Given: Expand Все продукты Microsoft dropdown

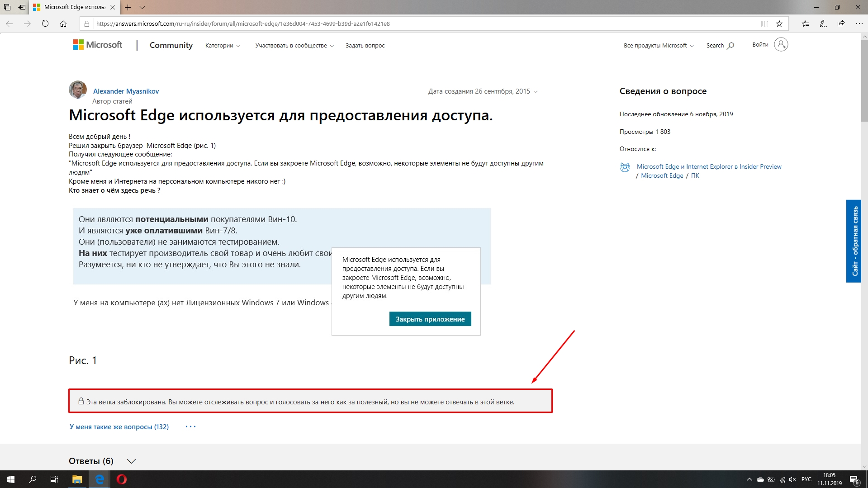Looking at the screenshot, I should pyautogui.click(x=659, y=46).
